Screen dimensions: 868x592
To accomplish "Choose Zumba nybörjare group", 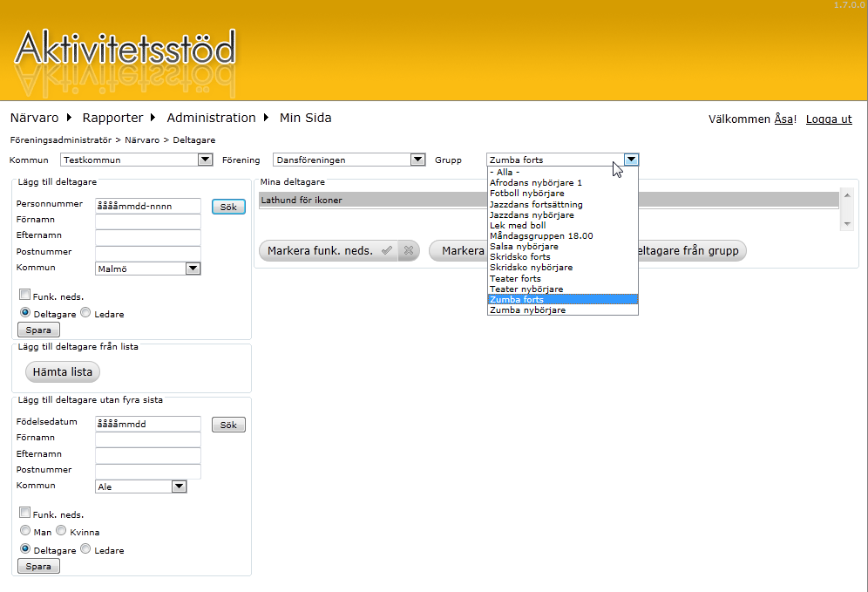I will (562, 310).
